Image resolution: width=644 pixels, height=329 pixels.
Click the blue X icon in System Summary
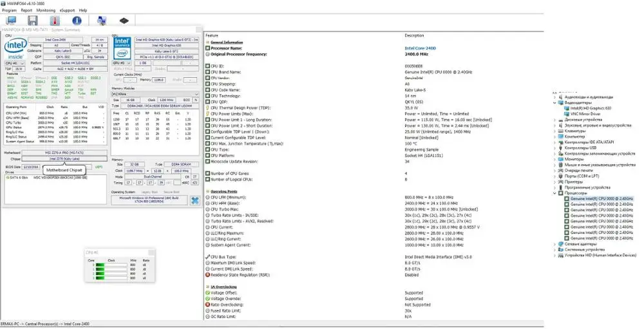[195, 200]
